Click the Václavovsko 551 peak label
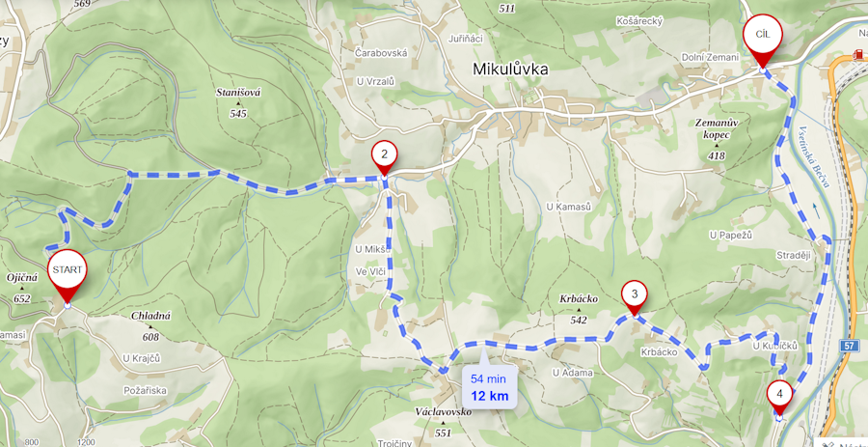The width and height of the screenshot is (868, 447). [x=443, y=422]
